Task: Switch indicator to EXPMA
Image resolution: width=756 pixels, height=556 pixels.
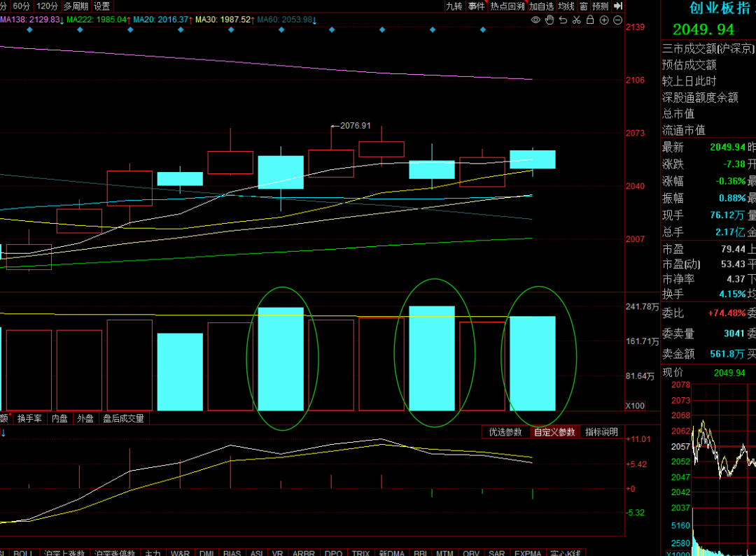Action: pos(528,553)
